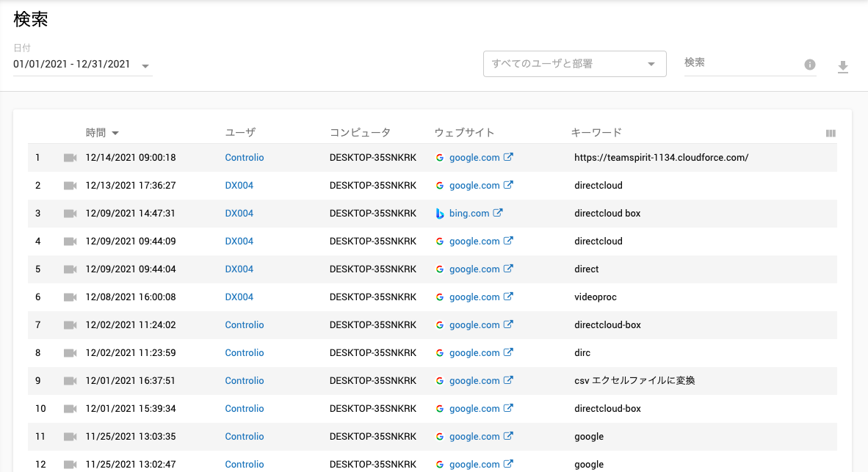Image resolution: width=868 pixels, height=472 pixels.
Task: Open external link icon for 12/01/2021 15:39:34 row
Action: (x=508, y=408)
